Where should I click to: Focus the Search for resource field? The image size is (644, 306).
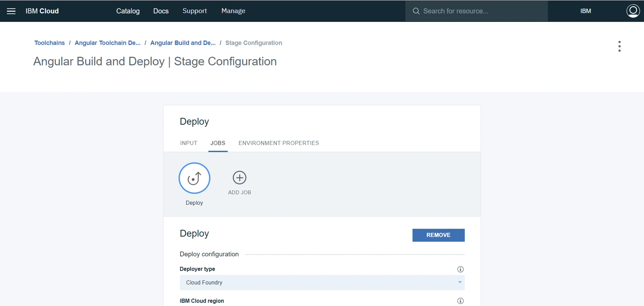tap(477, 11)
